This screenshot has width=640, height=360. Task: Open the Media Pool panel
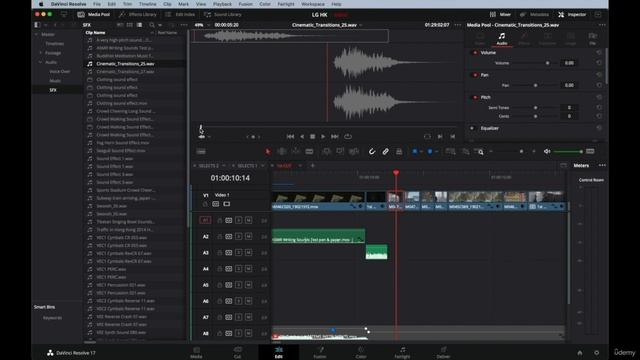click(94, 14)
